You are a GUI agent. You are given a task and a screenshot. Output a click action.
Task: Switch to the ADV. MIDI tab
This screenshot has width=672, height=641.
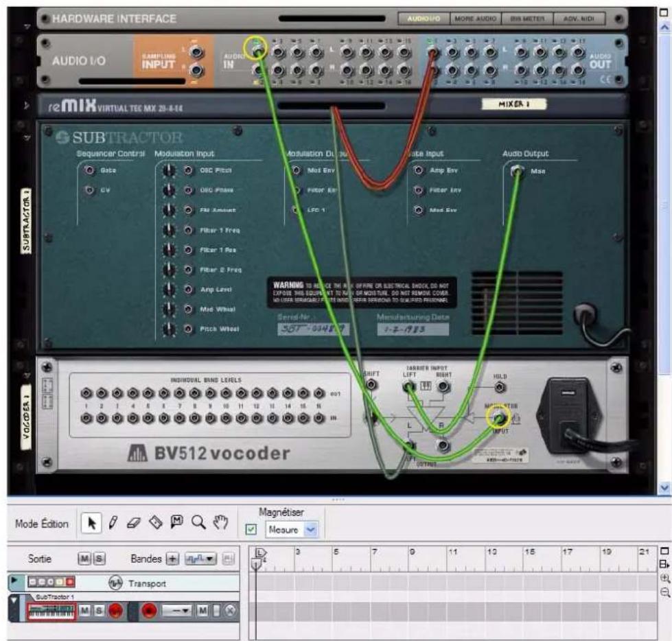point(579,19)
